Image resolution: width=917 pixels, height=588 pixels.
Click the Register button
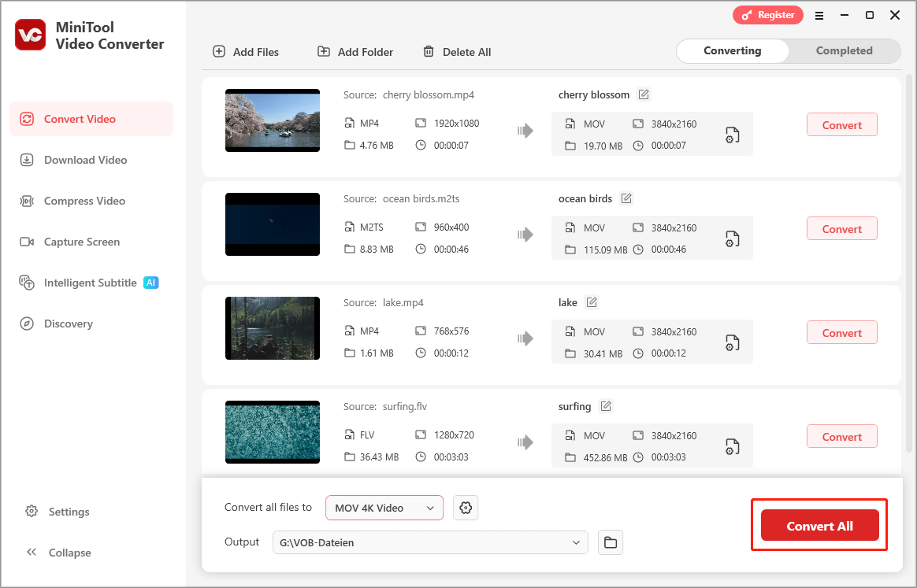click(768, 14)
